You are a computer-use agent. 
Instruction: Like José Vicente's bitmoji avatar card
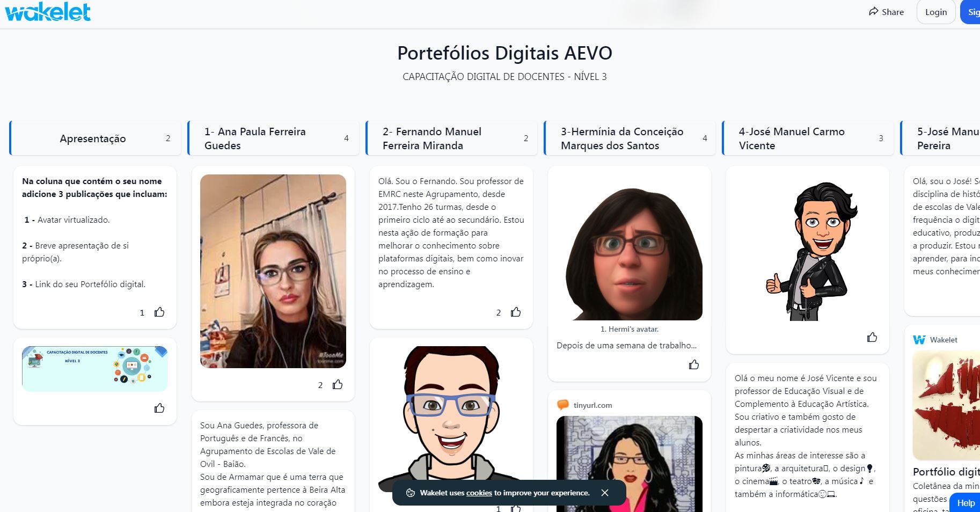pos(872,337)
